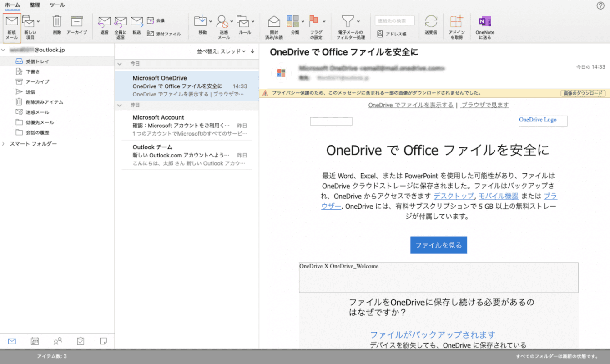This screenshot has width=610, height=364.
Task: Compose a new mail with 新規メール
Action: click(12, 28)
